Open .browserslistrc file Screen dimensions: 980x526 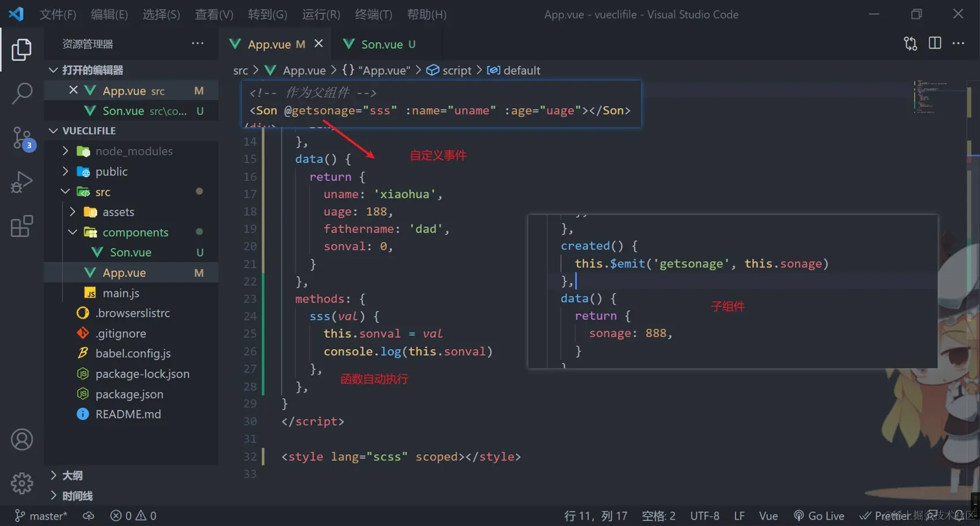pyautogui.click(x=131, y=313)
